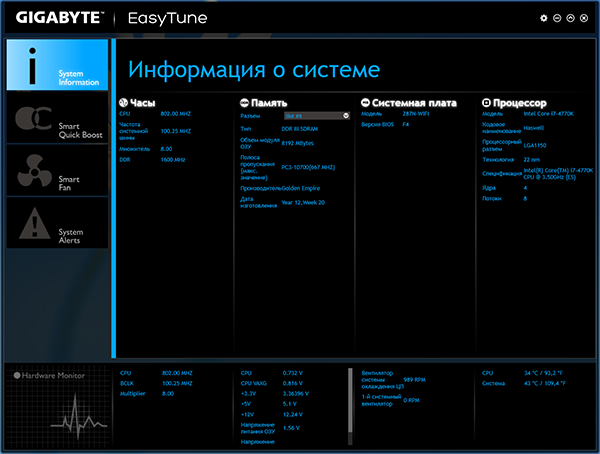This screenshot has width=600, height=454.
Task: Open the System Alerts tab
Action: click(57, 224)
